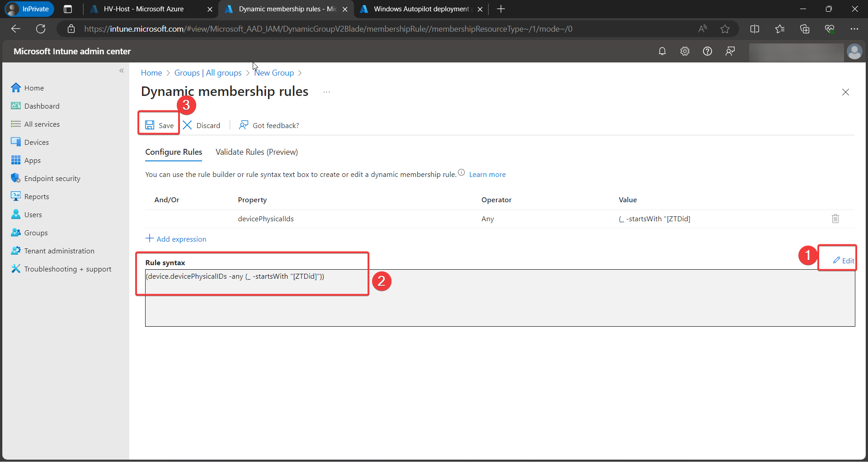Open the tab actions menu icon
The height and width of the screenshot is (462, 868).
(68, 9)
